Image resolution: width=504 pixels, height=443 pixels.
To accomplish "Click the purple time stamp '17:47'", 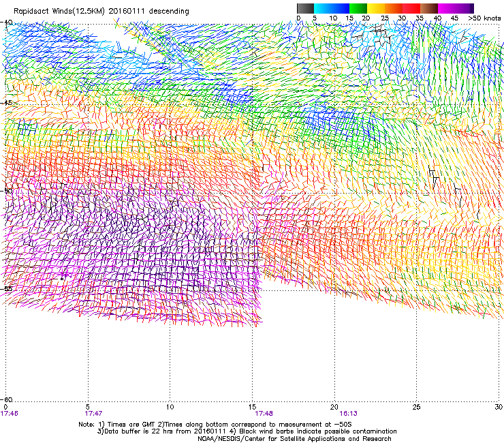I will coord(93,414).
